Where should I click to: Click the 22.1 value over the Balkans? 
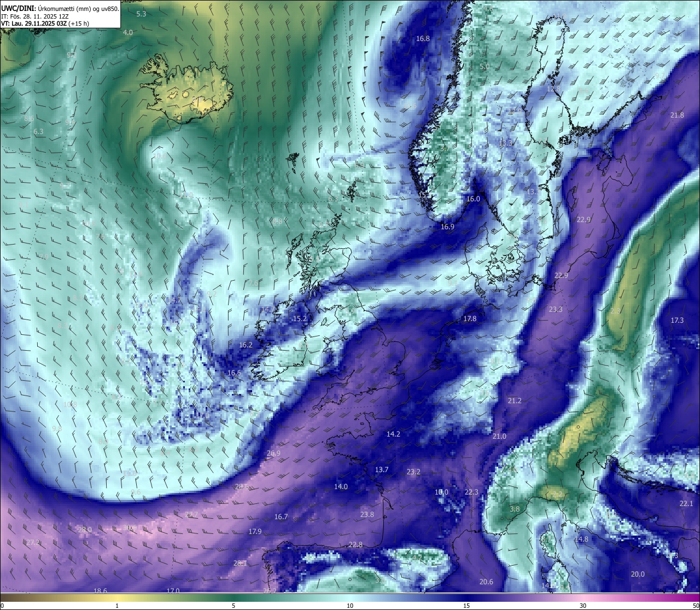[686, 504]
